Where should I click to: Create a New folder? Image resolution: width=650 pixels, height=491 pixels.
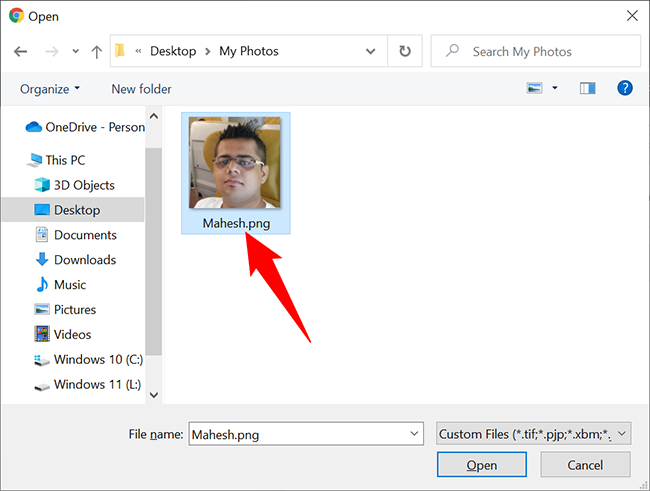pos(141,89)
